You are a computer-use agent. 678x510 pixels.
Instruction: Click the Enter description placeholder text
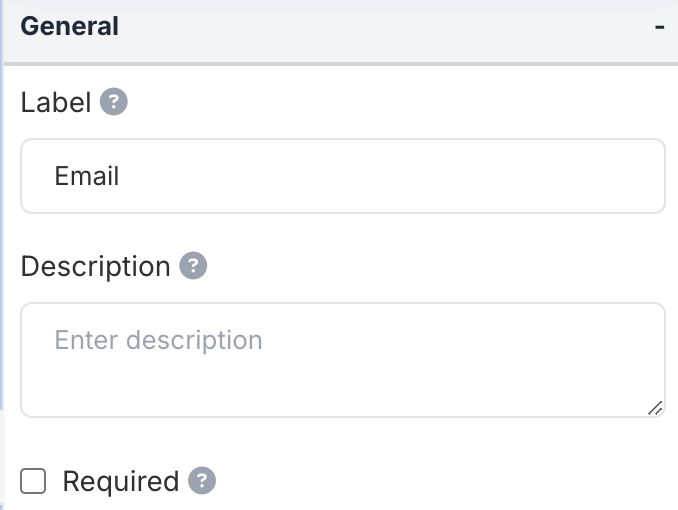coord(158,340)
